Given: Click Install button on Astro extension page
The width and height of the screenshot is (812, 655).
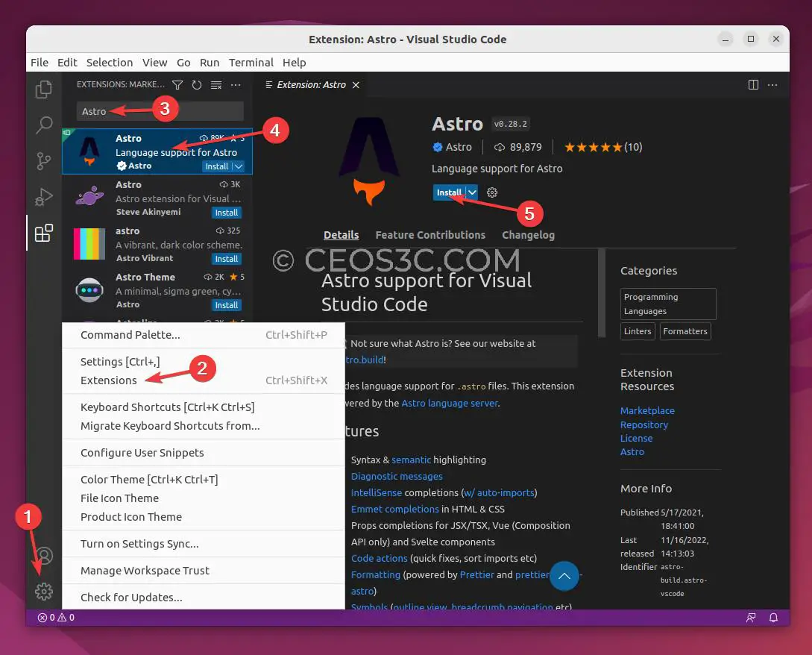Looking at the screenshot, I should 449,192.
